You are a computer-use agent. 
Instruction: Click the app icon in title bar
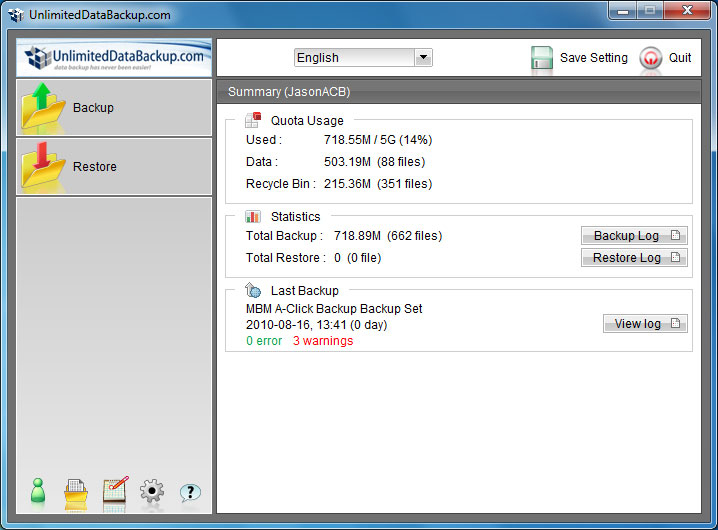point(16,15)
